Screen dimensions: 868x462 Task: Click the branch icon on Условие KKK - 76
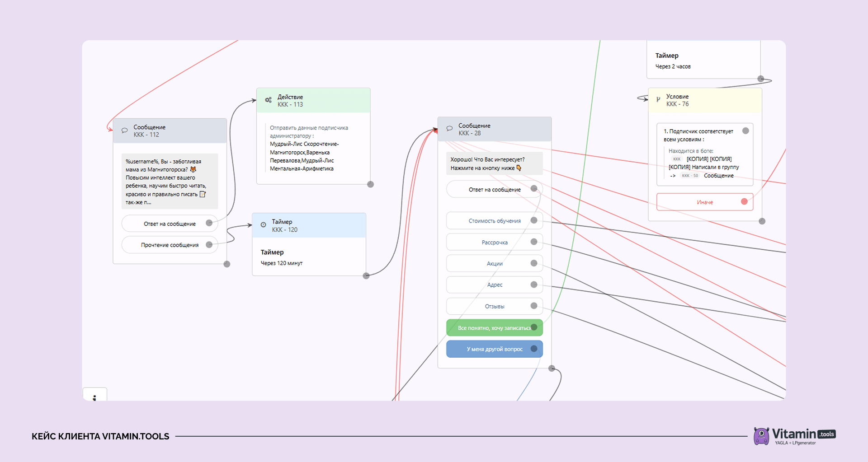pyautogui.click(x=658, y=99)
